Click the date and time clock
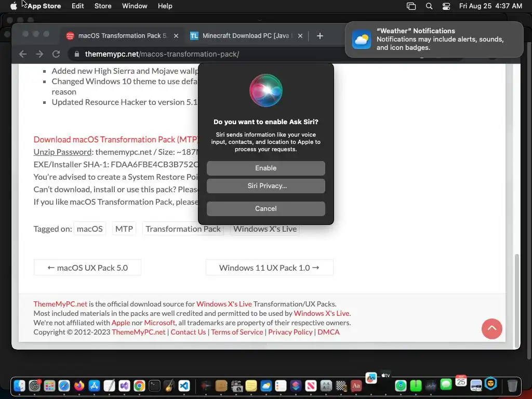This screenshot has width=532, height=399. point(490,6)
